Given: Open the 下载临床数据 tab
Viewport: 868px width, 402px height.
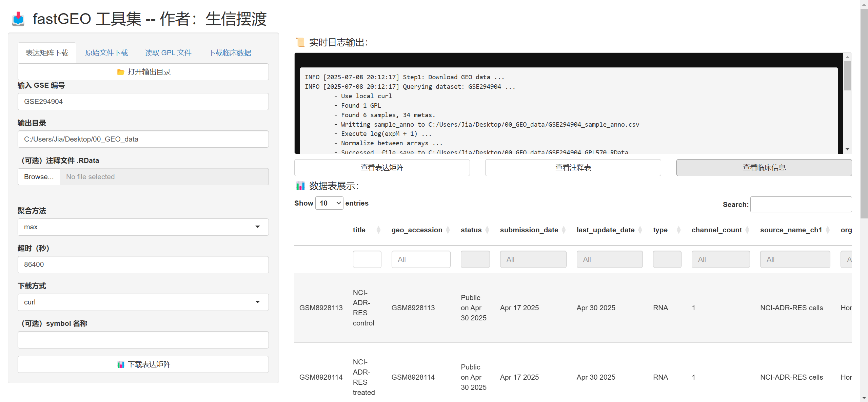Looking at the screenshot, I should coord(230,53).
